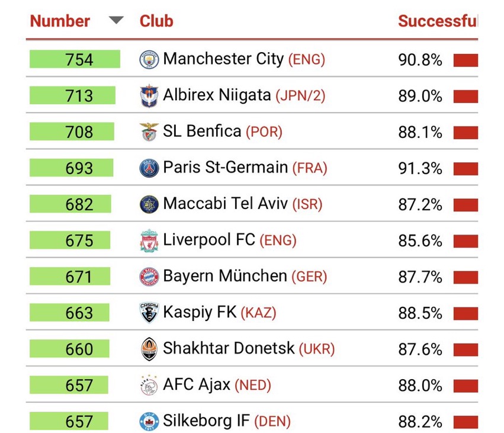Click the Bayern München club crest
504x433 pixels.
[x=149, y=277]
